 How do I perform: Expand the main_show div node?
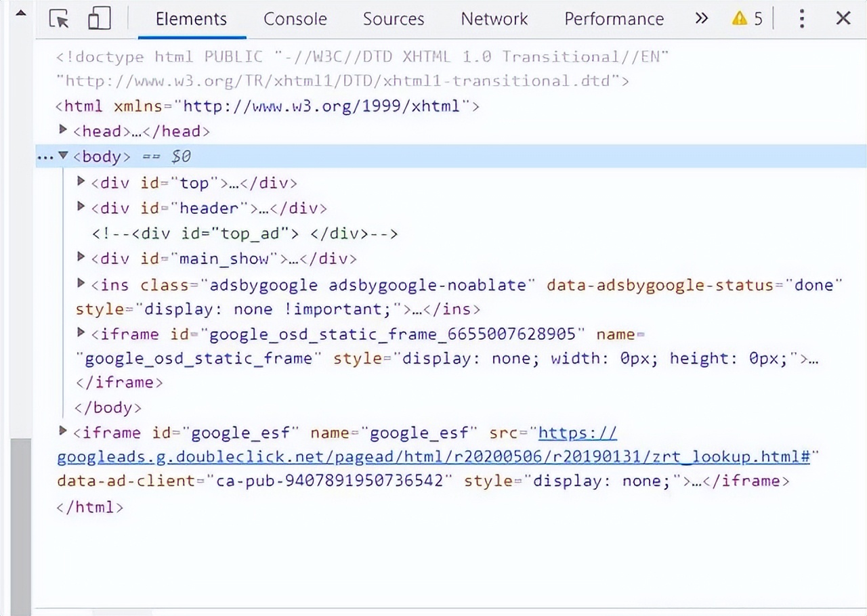click(x=81, y=257)
